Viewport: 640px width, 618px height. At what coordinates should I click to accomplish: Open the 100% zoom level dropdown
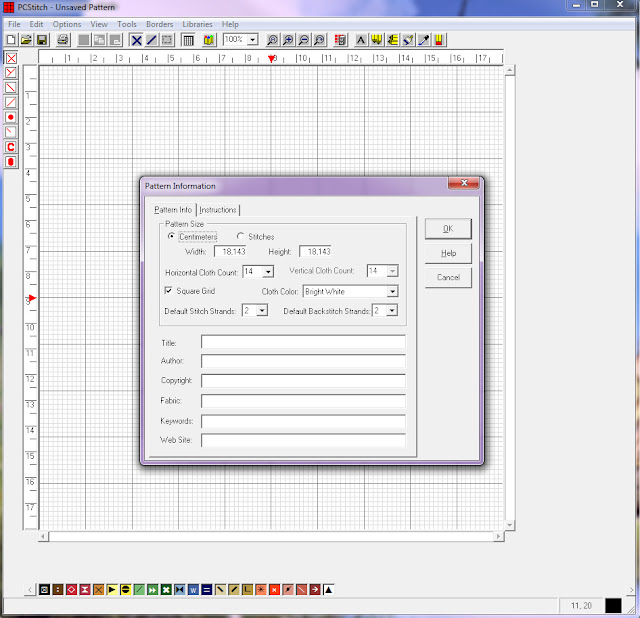(253, 40)
